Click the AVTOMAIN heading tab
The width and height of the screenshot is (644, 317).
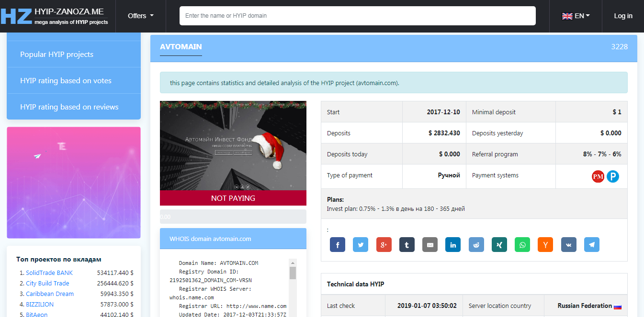[181, 47]
